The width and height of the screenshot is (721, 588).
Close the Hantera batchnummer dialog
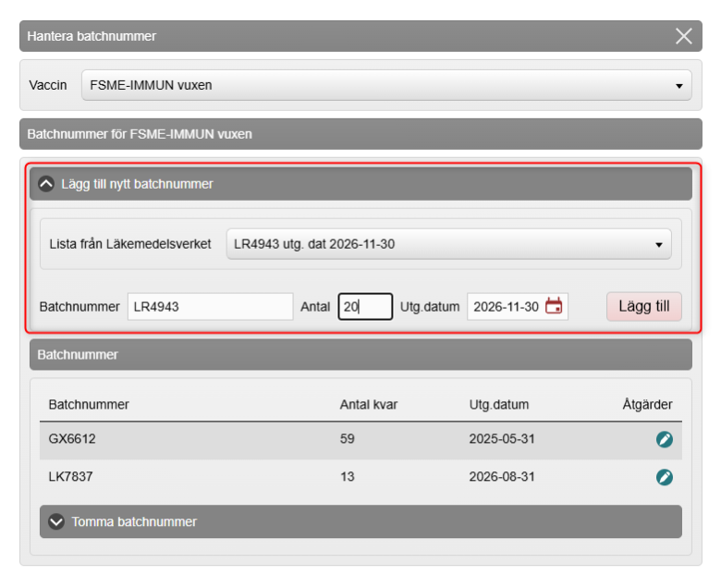click(683, 36)
